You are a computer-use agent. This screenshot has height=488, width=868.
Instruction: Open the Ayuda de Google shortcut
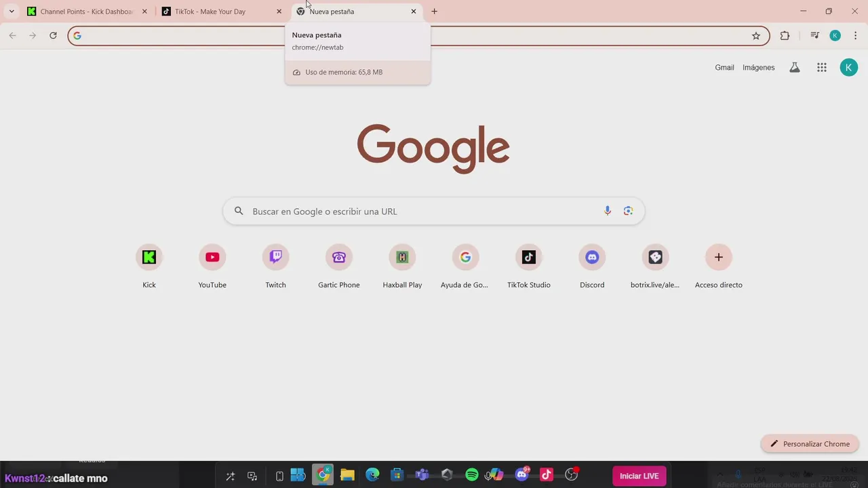click(465, 266)
